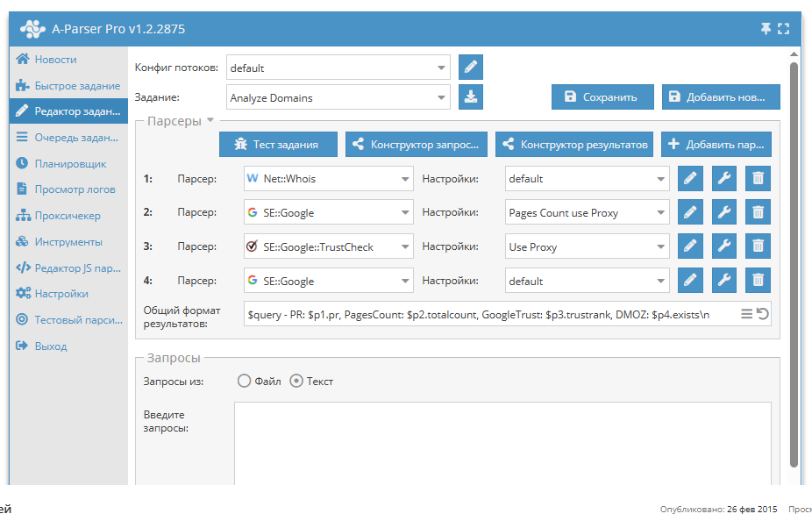
Task: Open the Новости sidebar item
Action: click(x=68, y=59)
